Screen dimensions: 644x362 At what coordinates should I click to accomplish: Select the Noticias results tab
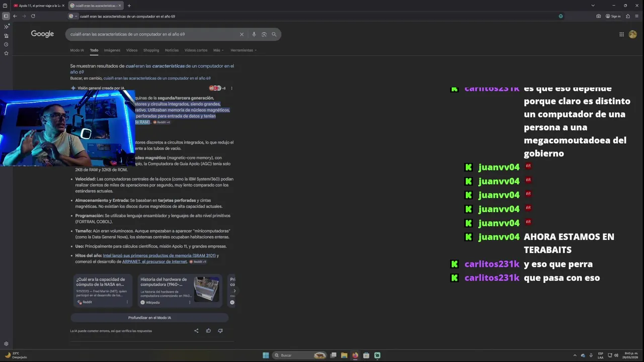172,50
